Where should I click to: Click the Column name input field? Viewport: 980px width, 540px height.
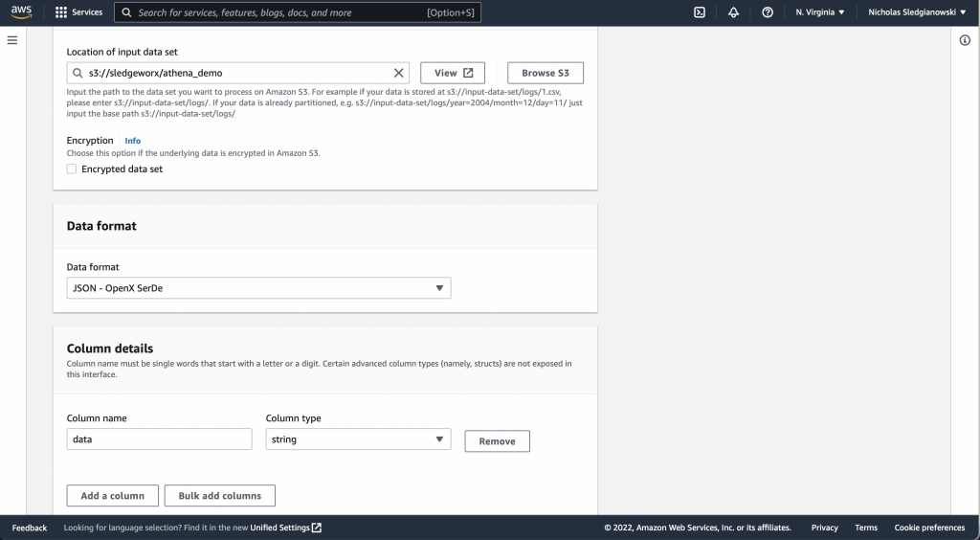(159, 439)
